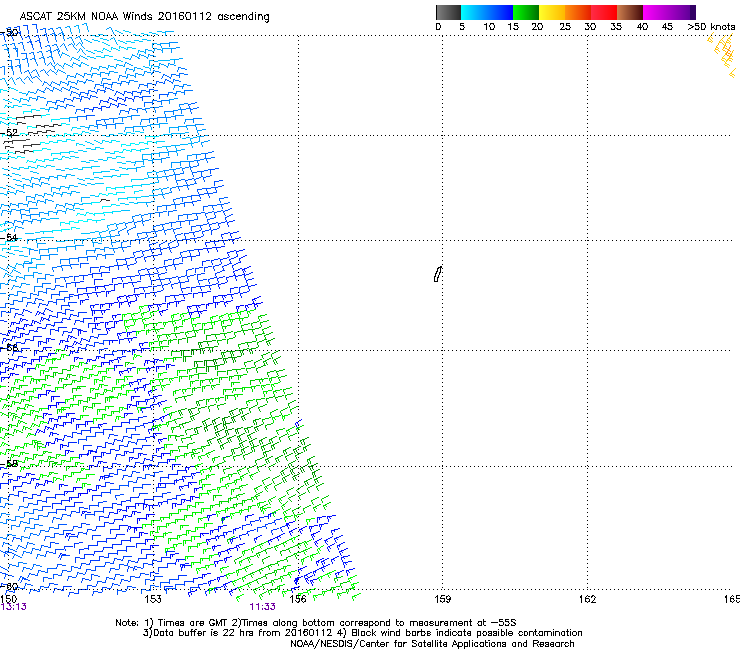Click the longitude label '165'
Image resolution: width=740 pixels, height=650 pixels.
pos(732,599)
